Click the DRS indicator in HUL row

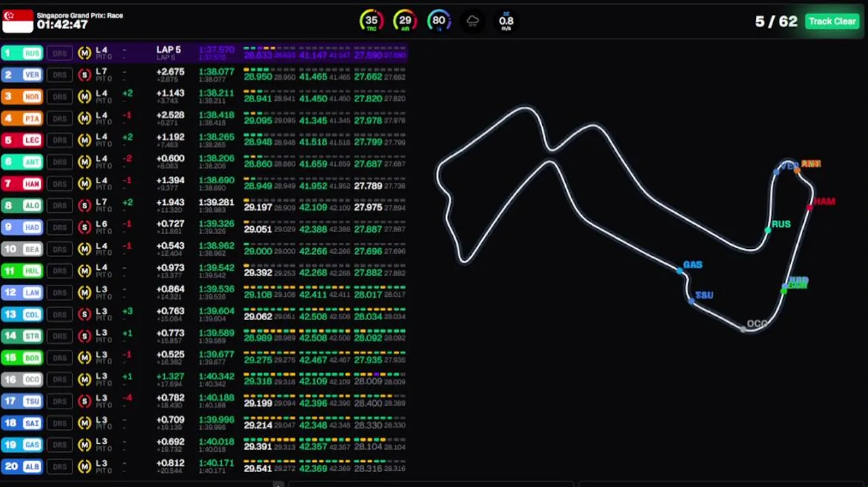coord(60,271)
